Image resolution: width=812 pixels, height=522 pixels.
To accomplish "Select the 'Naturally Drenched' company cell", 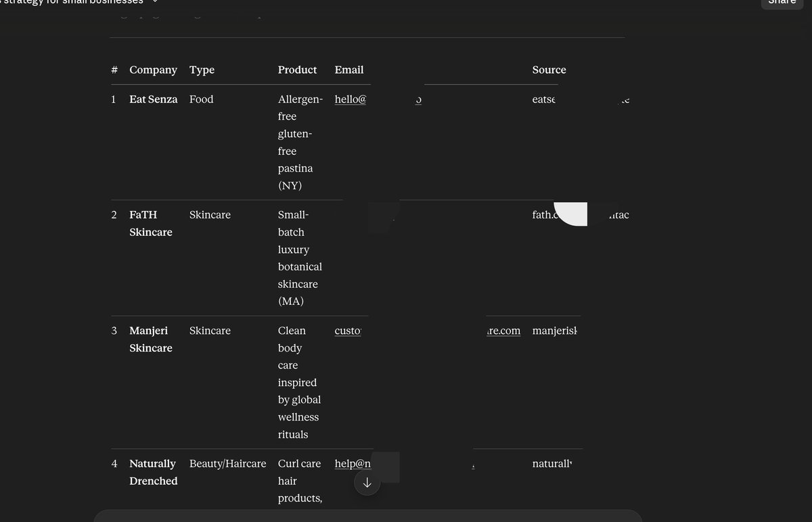I will click(154, 472).
